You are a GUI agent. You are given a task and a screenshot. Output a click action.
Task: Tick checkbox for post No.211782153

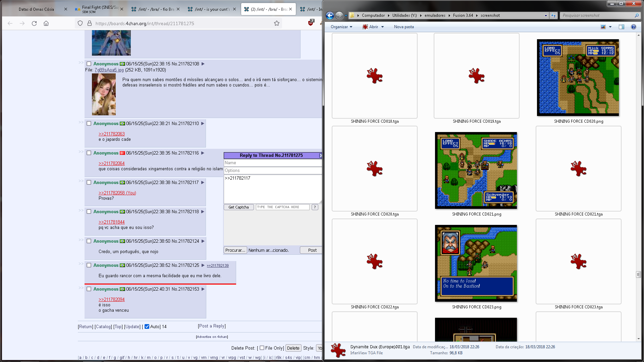click(89, 289)
